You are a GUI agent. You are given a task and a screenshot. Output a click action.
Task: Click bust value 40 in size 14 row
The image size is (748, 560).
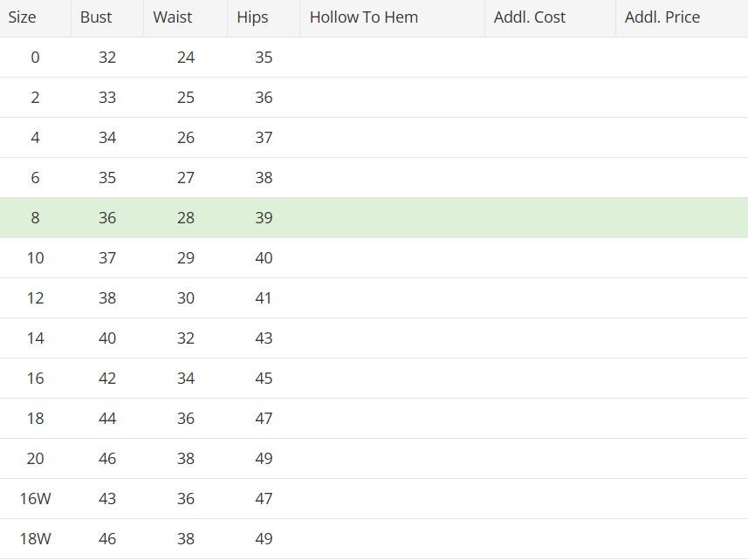click(x=107, y=338)
